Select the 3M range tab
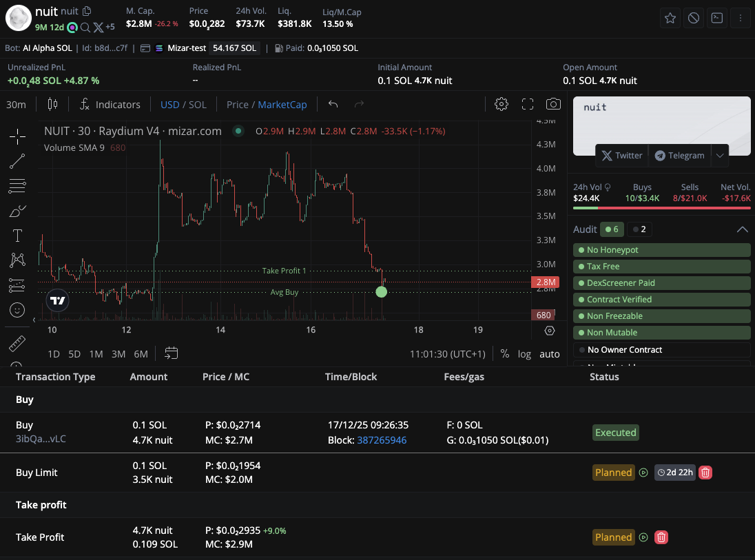755x560 pixels. tap(118, 353)
